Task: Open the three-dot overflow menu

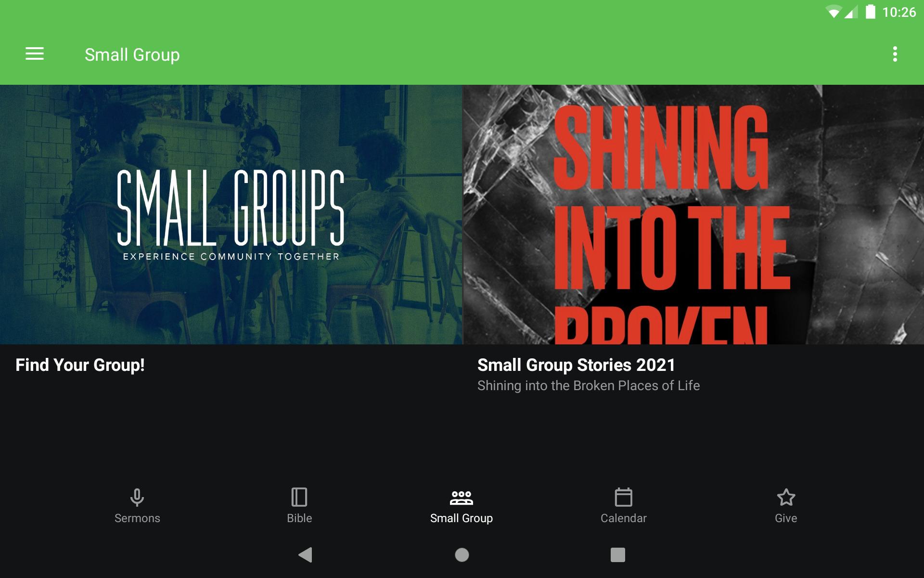Action: pos(895,54)
